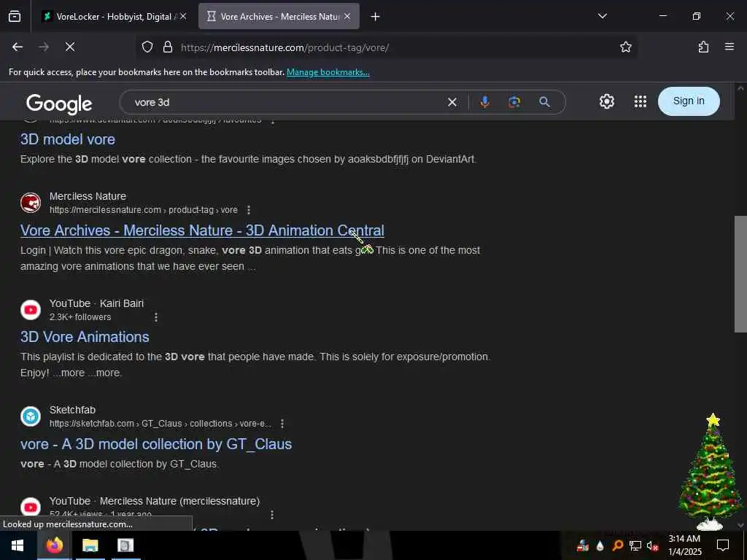The width and height of the screenshot is (747, 560).
Task: Open the Sketchfab result favicon
Action: 31,416
